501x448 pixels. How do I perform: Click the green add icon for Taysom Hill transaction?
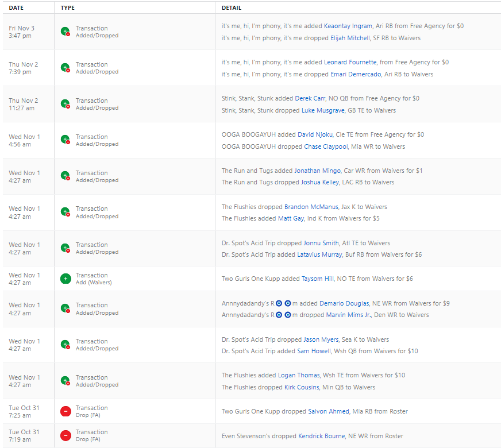pos(65,279)
